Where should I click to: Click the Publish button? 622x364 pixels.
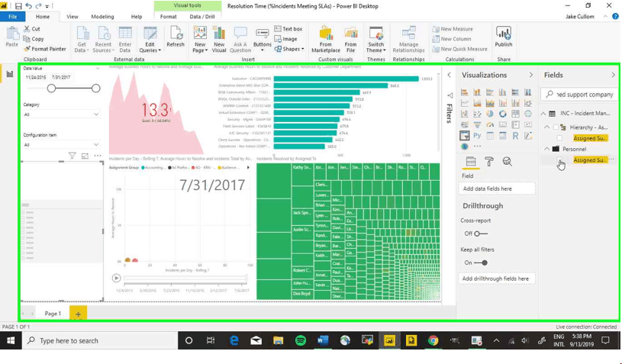tap(504, 37)
